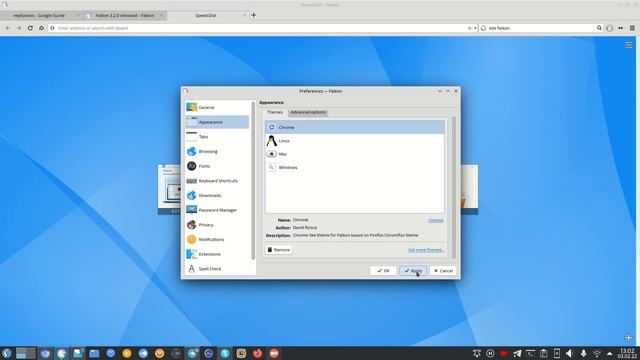Viewport: 640px width, 360px height.
Task: Click the web search field
Action: pos(541,28)
